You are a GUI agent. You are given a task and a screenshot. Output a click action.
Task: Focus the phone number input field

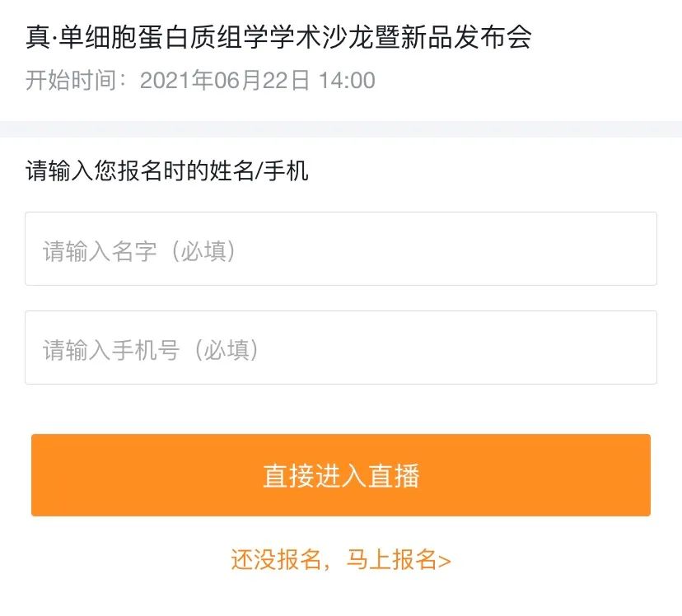coord(341,348)
